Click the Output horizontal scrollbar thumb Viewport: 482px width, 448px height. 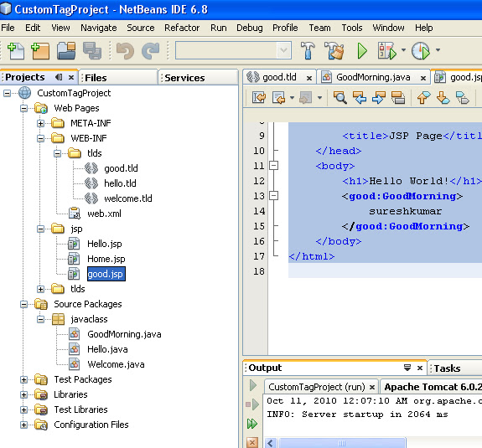(341, 443)
